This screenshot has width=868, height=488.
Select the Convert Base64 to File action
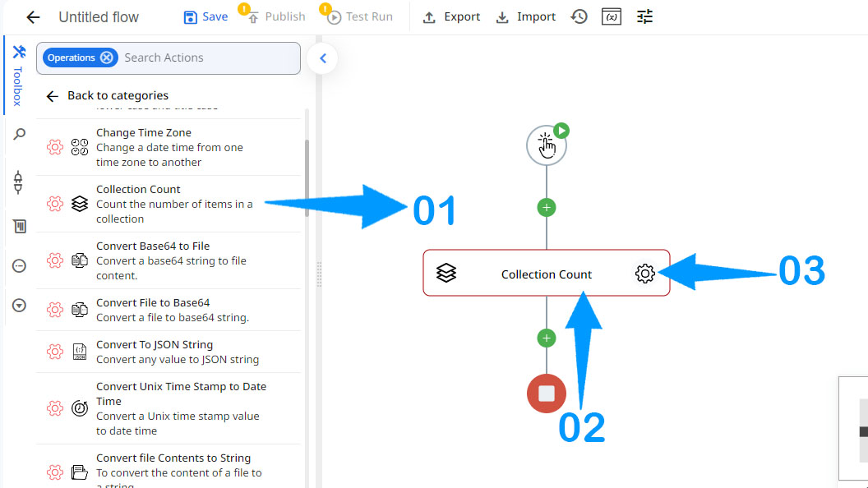pos(169,260)
